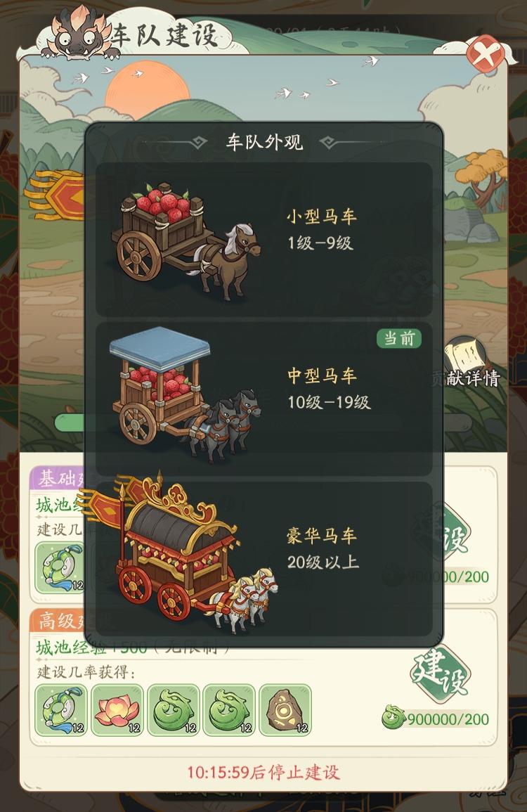Select the 中型马车 covered cart image
Image resolution: width=527 pixels, height=812 pixels.
(186, 394)
